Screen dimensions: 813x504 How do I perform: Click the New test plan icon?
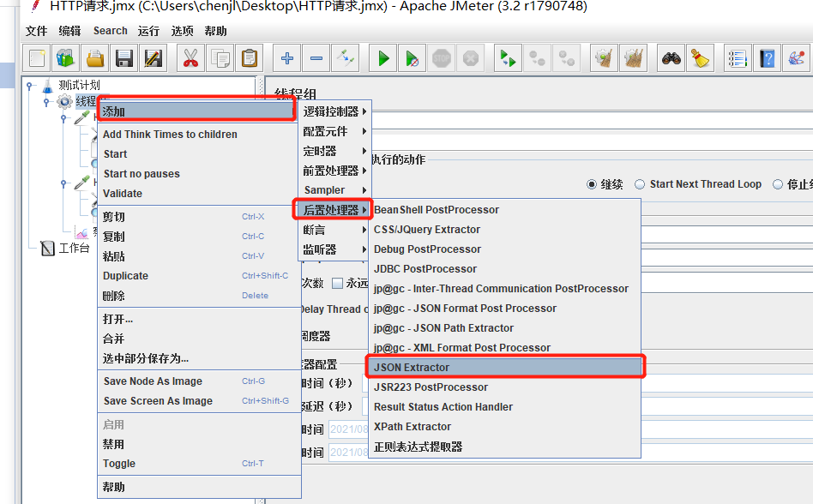click(37, 58)
